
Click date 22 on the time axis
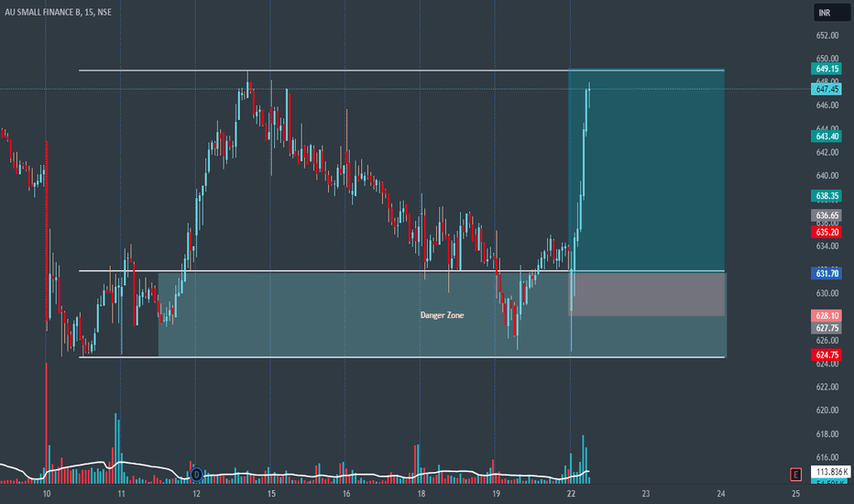click(x=571, y=494)
